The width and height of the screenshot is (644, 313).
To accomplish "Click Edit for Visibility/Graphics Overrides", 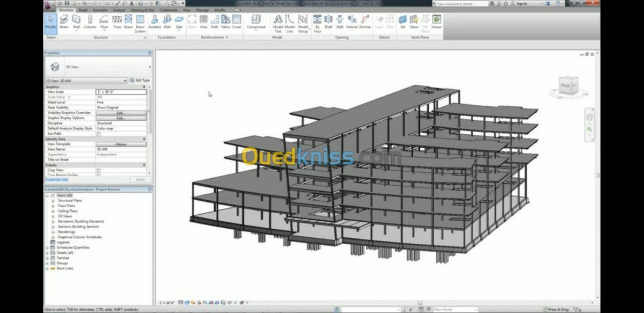I will 121,113.
